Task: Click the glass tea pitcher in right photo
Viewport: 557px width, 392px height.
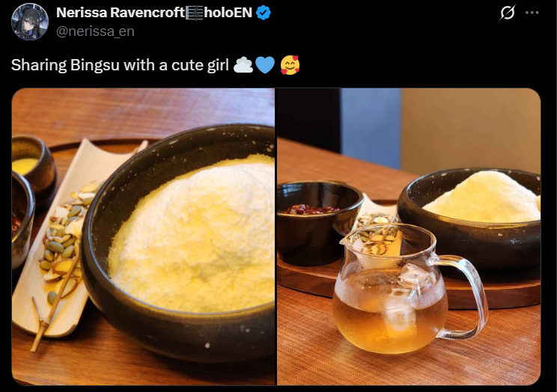Action: point(408,287)
